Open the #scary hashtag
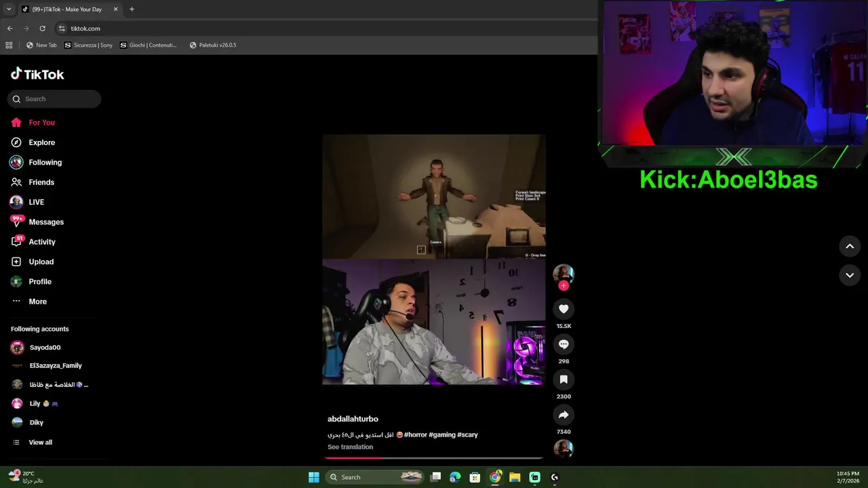Image resolution: width=868 pixels, height=488 pixels. coord(468,434)
